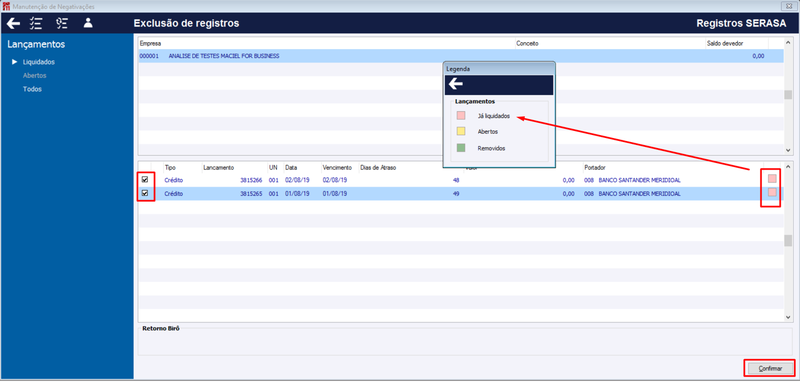Click the UN column header

point(272,167)
